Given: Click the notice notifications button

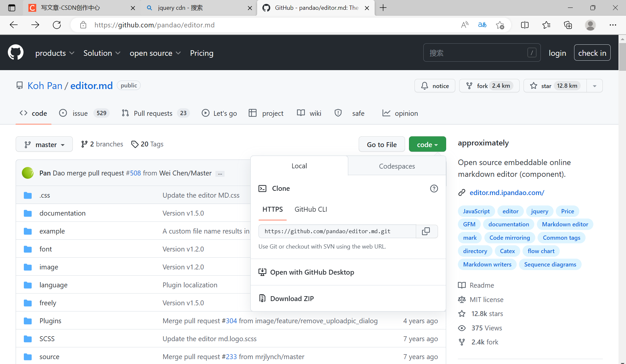Looking at the screenshot, I should pyautogui.click(x=435, y=86).
